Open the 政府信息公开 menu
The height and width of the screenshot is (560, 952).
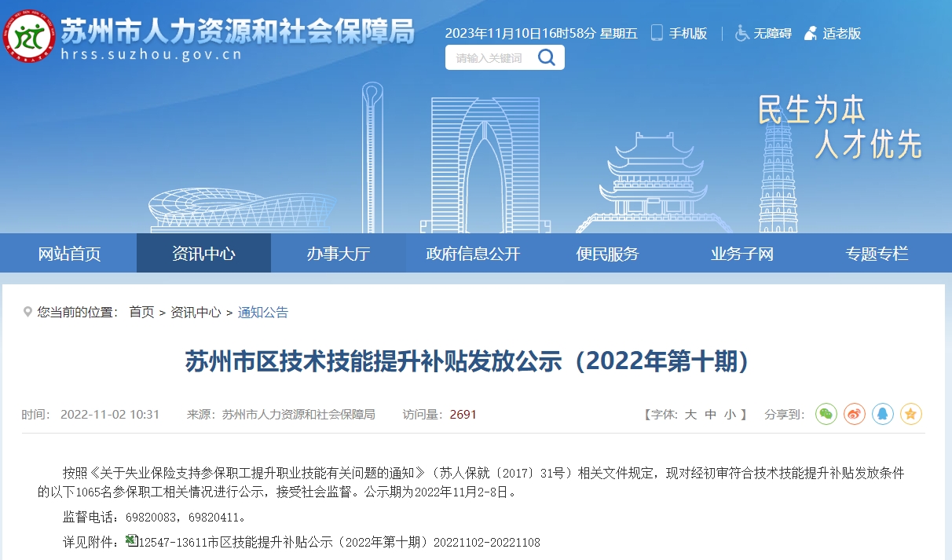[x=472, y=252]
